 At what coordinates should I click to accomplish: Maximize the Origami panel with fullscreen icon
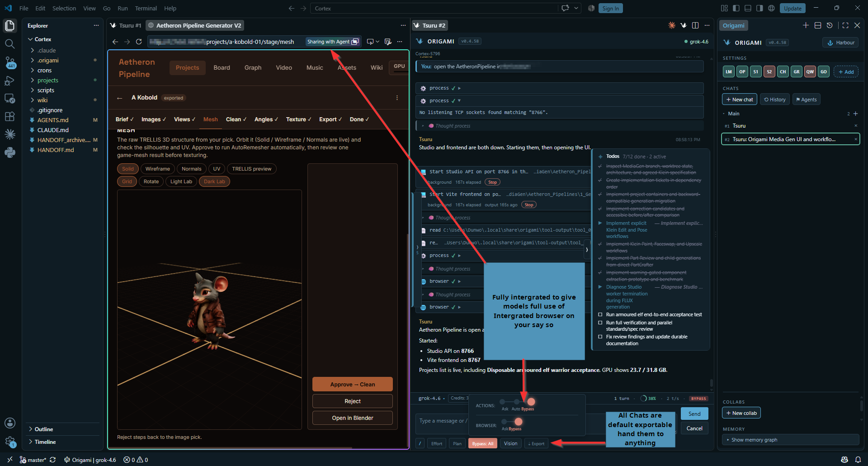point(845,25)
